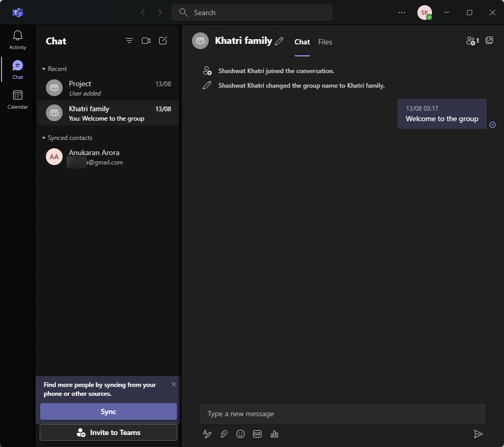Maximize the Teams window

coord(469,13)
